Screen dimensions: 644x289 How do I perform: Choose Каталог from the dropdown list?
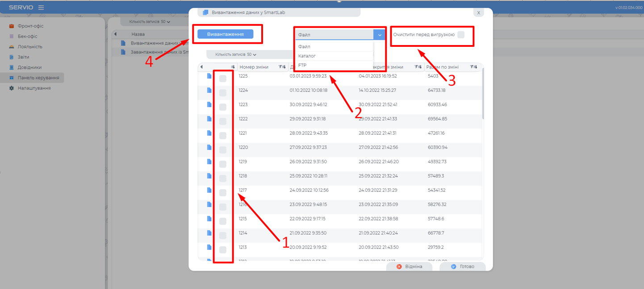[307, 56]
